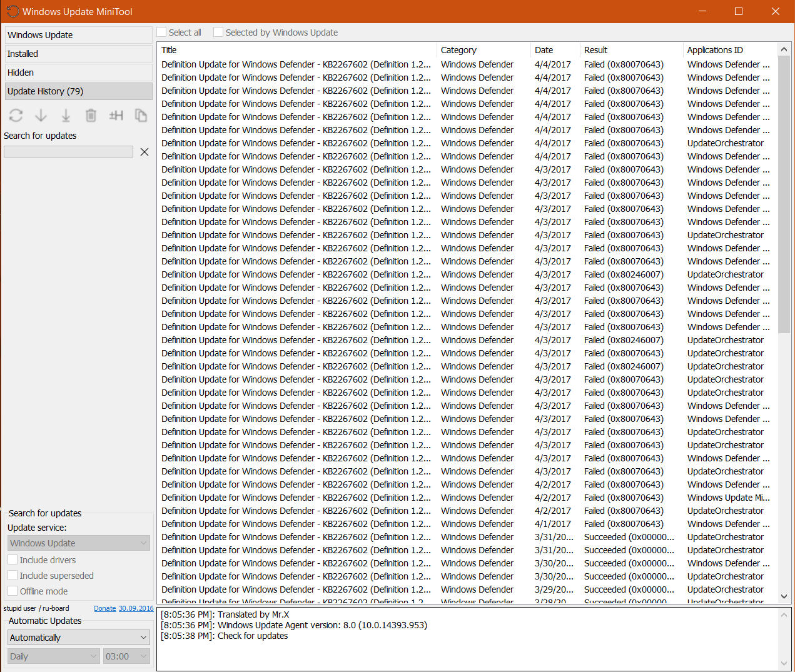Click the 4/1/2017 date cell
This screenshot has width=795, height=672.
coord(553,524)
